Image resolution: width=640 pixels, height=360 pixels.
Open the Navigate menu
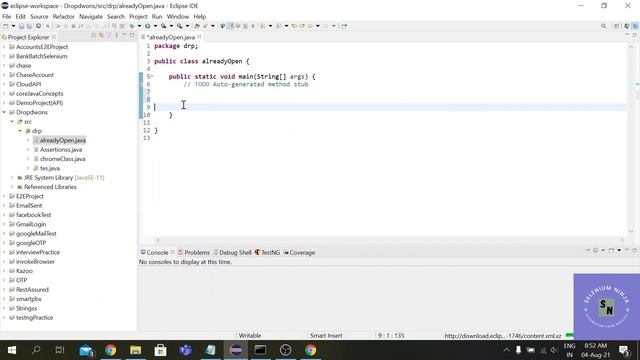(x=91, y=16)
